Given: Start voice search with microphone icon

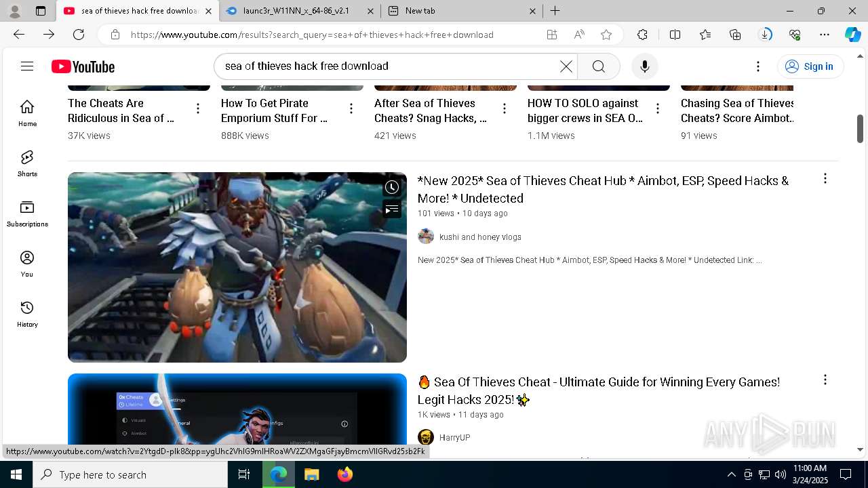Looking at the screenshot, I should [x=644, y=66].
